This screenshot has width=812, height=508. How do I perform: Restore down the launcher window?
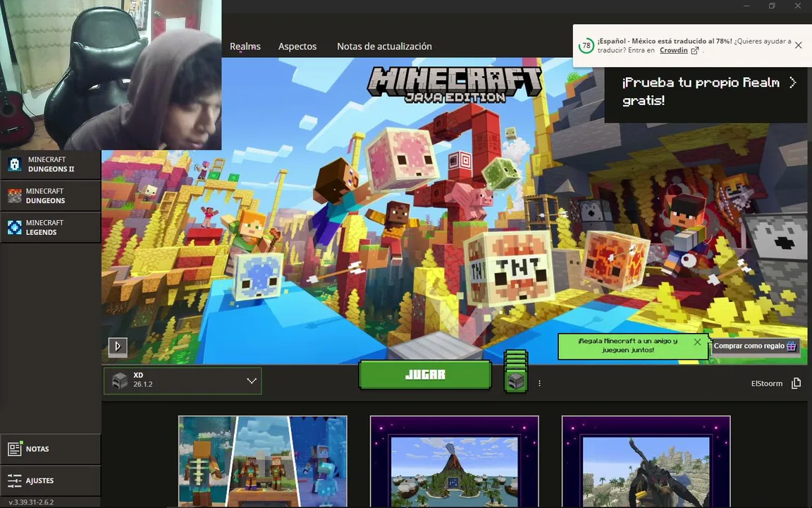pos(772,6)
